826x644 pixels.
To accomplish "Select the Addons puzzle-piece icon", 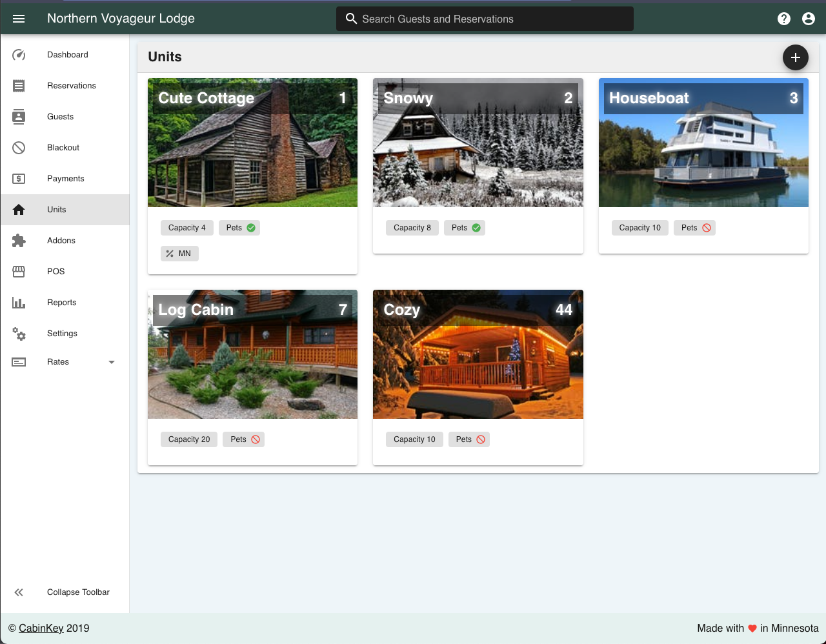I will pyautogui.click(x=19, y=240).
